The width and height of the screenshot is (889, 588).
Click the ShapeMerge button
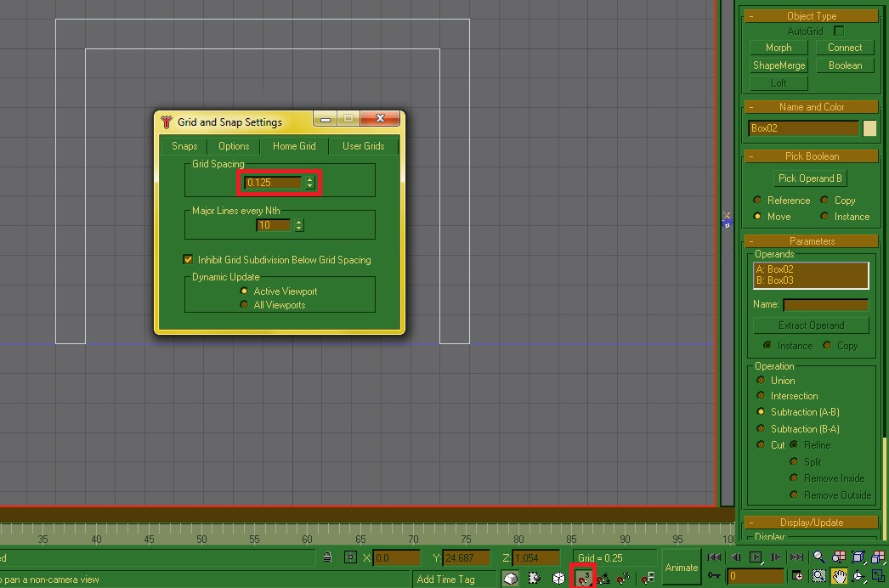779,65
